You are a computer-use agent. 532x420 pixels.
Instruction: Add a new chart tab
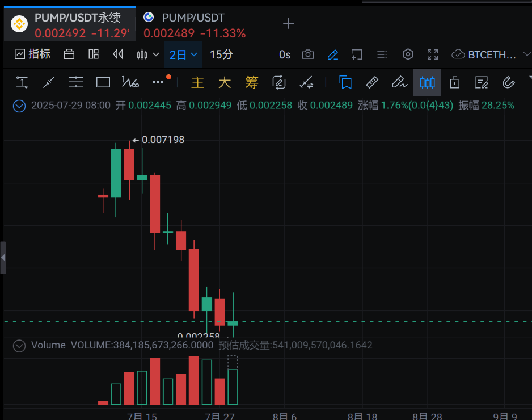click(289, 23)
